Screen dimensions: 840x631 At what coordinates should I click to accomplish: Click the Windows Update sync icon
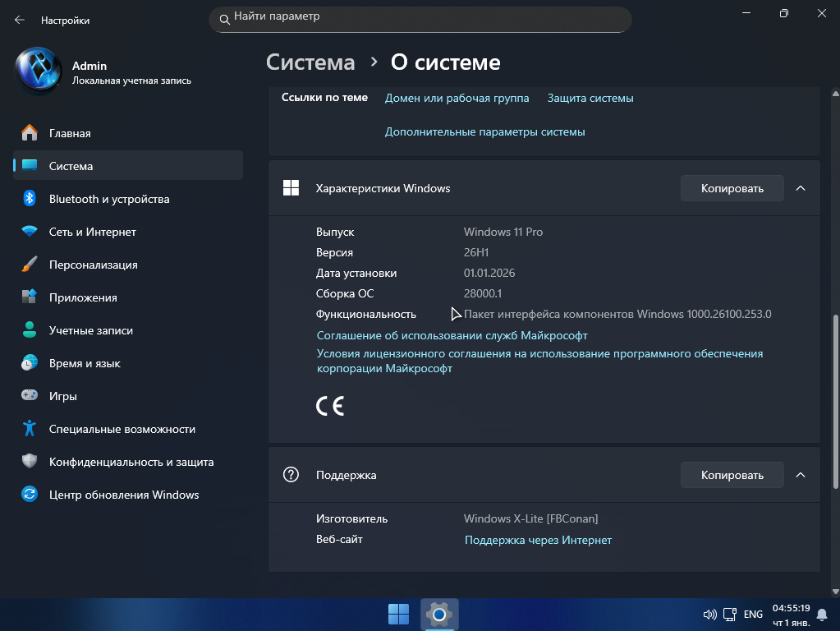coord(30,494)
